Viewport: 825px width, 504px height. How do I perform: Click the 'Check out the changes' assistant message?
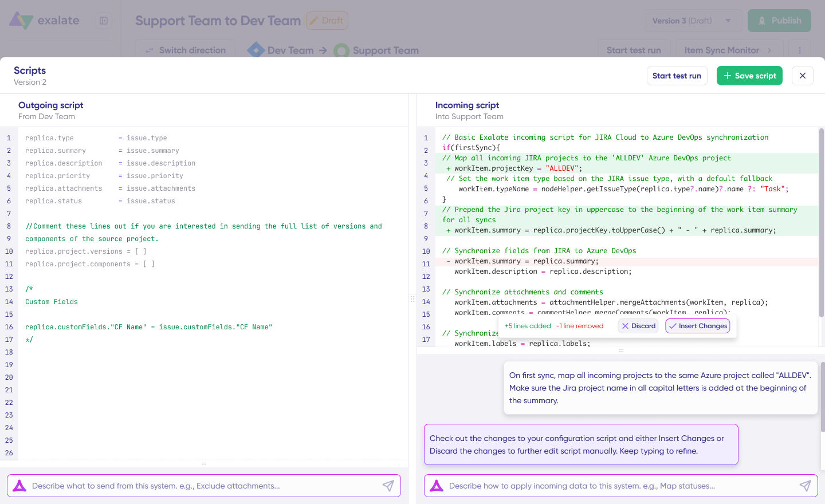[x=581, y=444]
